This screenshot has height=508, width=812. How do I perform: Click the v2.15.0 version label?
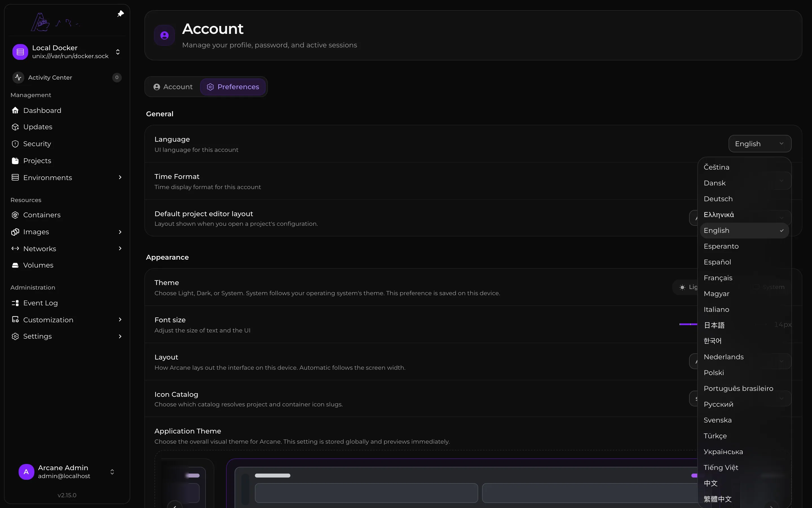point(67,495)
